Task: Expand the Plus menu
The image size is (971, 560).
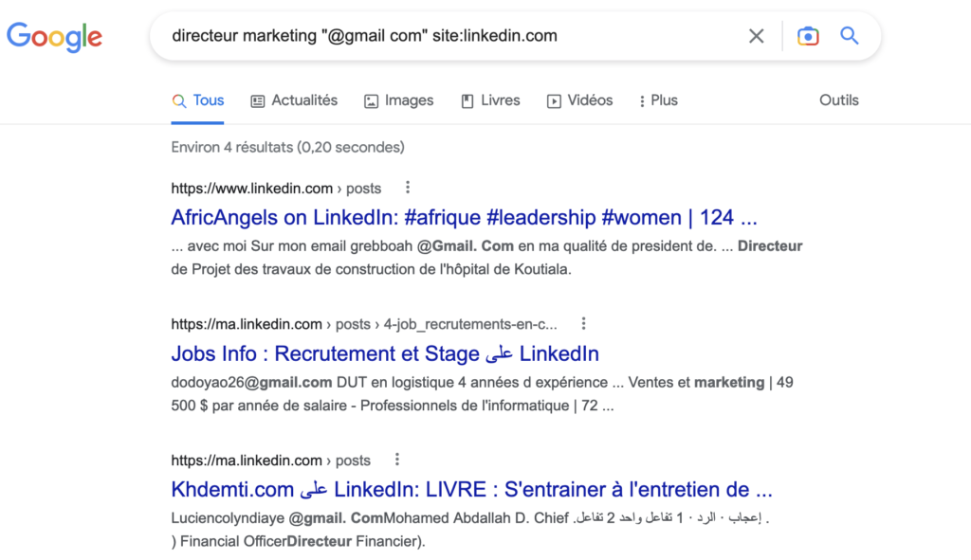Action: [659, 100]
